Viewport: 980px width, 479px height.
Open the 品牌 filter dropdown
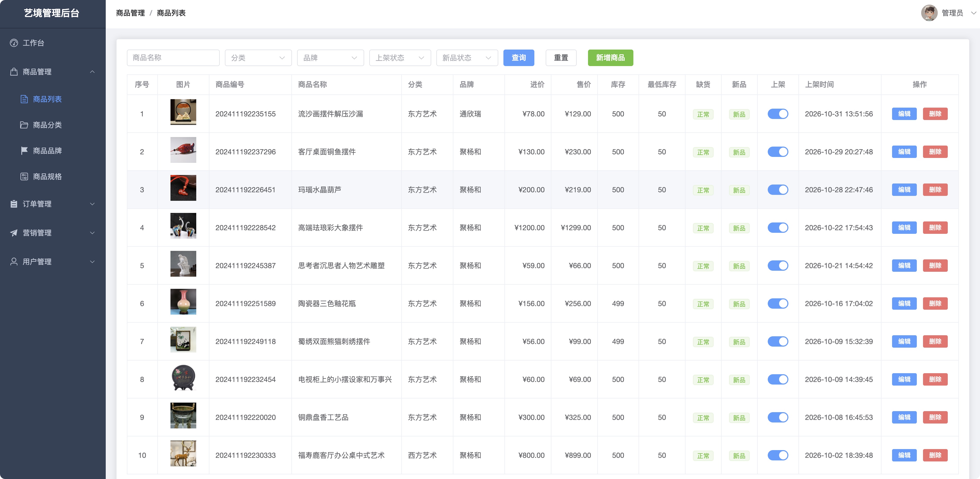click(330, 58)
